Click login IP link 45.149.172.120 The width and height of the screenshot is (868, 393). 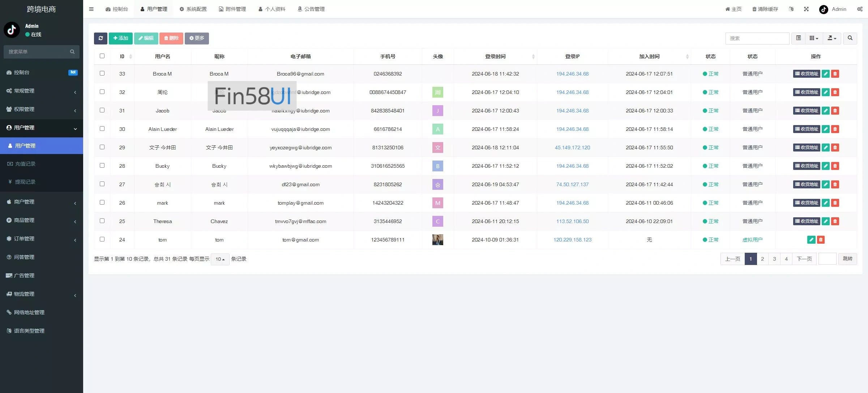click(x=572, y=148)
